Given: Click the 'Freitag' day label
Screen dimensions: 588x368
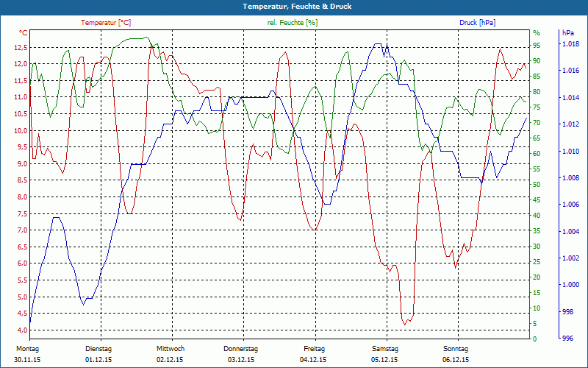Looking at the screenshot, I should click(315, 349).
